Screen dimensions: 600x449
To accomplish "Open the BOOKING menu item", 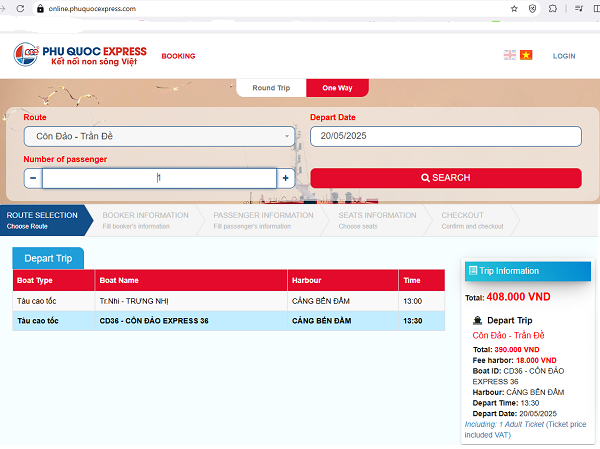I will pos(178,56).
